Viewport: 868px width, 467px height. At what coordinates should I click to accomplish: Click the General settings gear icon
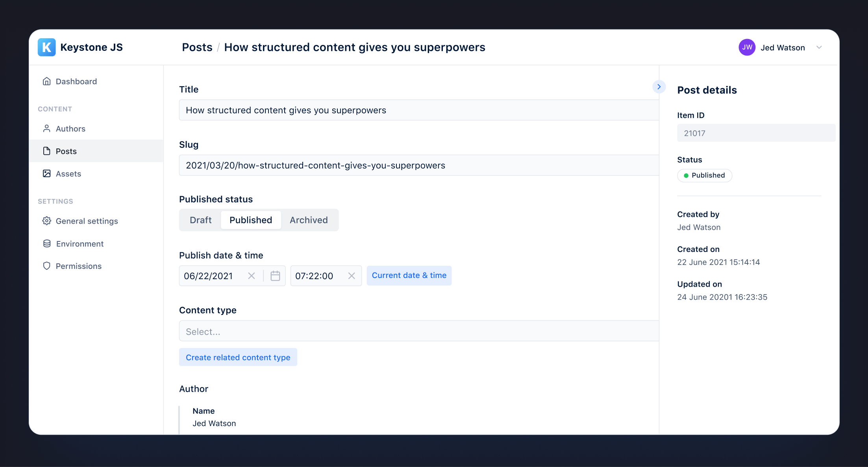pyautogui.click(x=46, y=221)
